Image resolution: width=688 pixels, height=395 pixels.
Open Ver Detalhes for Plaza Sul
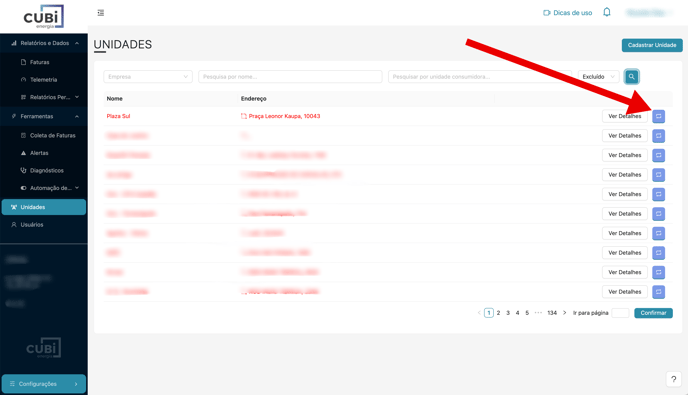[624, 116]
